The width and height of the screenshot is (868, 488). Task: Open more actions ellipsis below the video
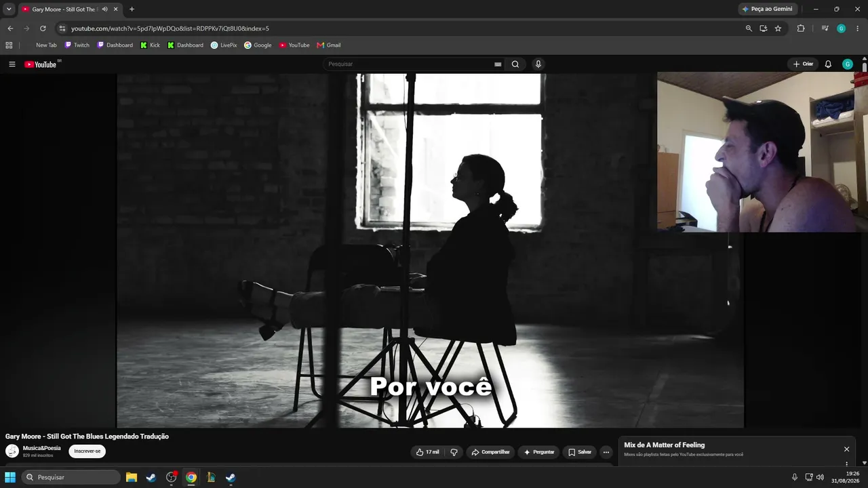[606, 452]
